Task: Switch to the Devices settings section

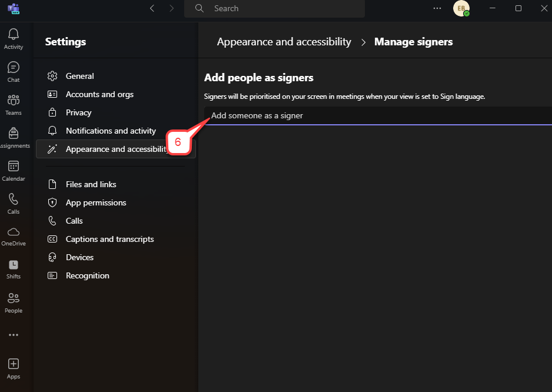Action: tap(79, 257)
